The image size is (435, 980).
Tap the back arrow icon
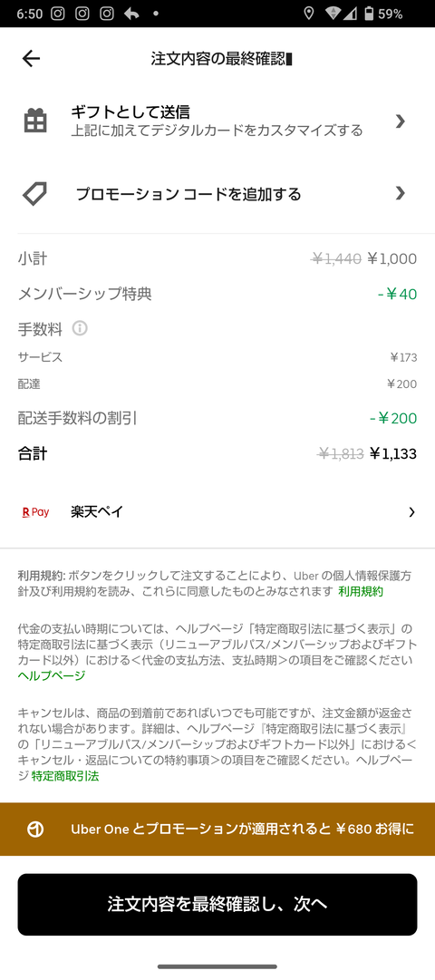pyautogui.click(x=31, y=59)
